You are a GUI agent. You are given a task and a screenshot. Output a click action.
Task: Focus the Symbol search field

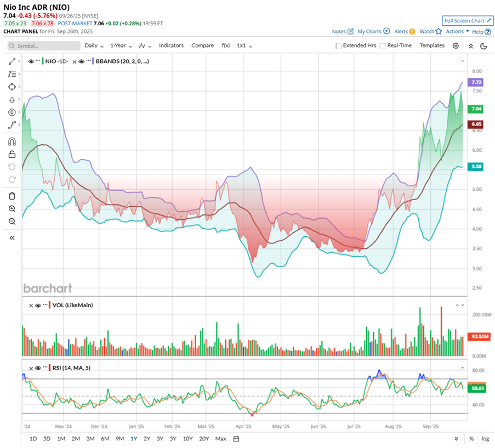pyautogui.click(x=44, y=46)
